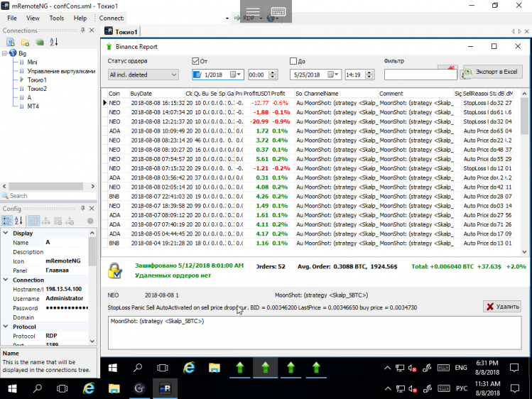Click the Удалить button
This screenshot has width=532, height=399.
tap(502, 307)
